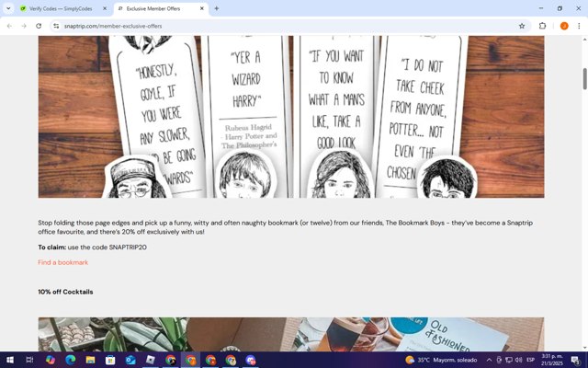This screenshot has width=588, height=368.
Task: Open the volume speaker icon
Action: [518, 360]
